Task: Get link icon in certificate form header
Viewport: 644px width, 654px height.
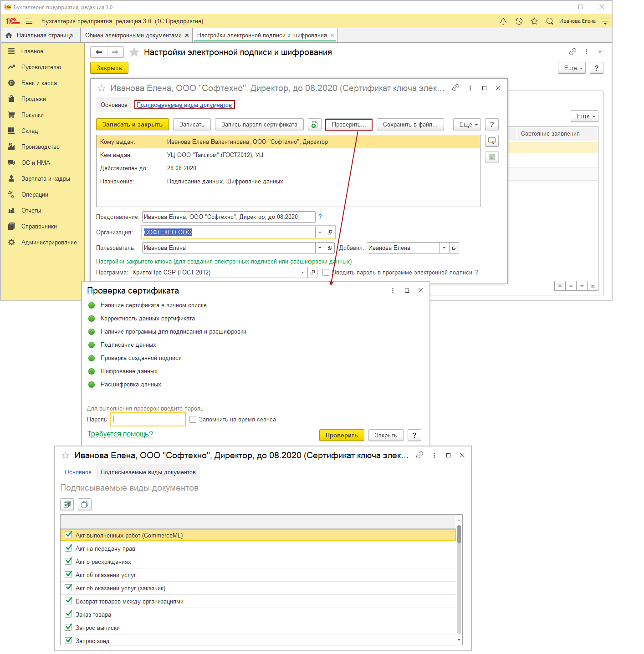Action: click(x=455, y=88)
